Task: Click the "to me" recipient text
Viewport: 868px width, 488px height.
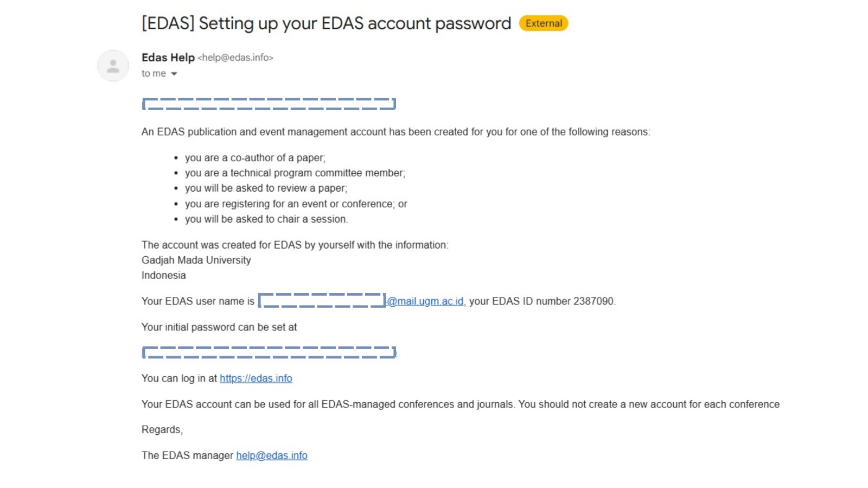Action: 154,74
